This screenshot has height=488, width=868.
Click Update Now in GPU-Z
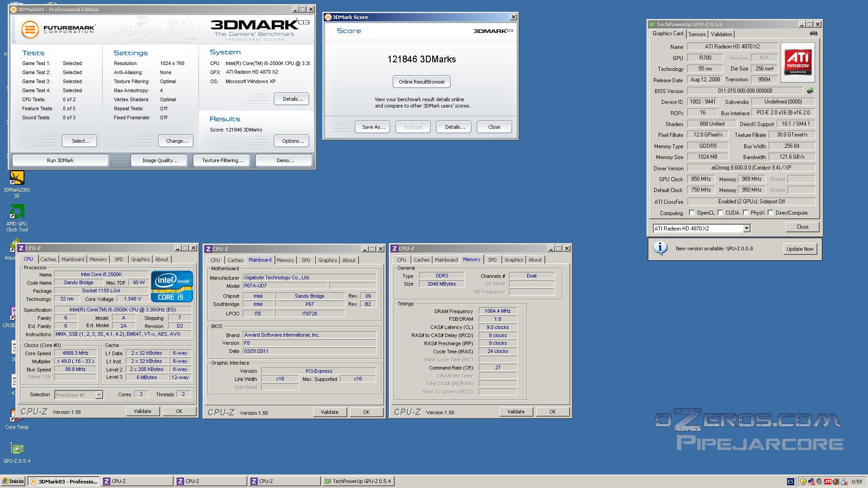[800, 249]
